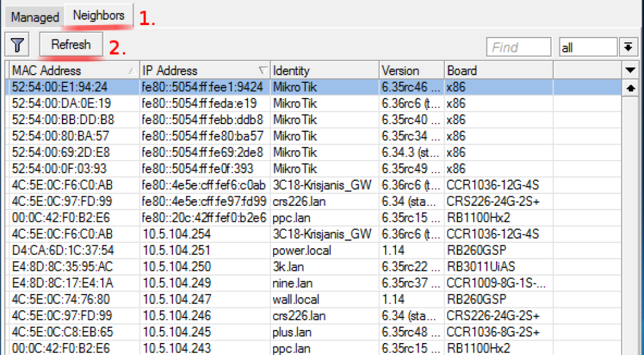This screenshot has width=644, height=355.
Task: Click the nine.lan identity cell
Action: [292, 283]
